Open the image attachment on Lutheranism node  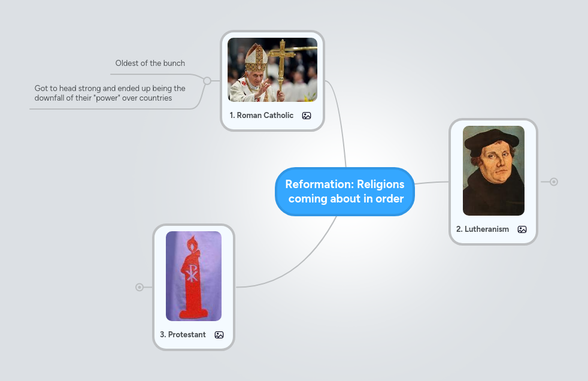click(522, 229)
